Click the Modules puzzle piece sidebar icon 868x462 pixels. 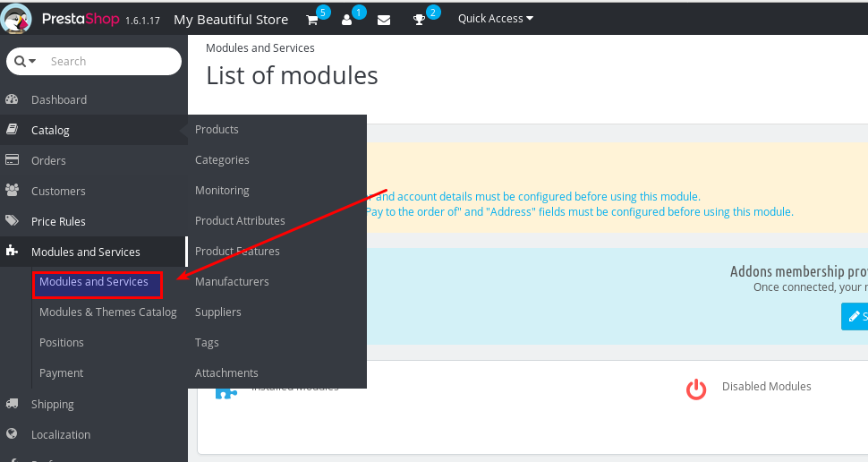12,251
